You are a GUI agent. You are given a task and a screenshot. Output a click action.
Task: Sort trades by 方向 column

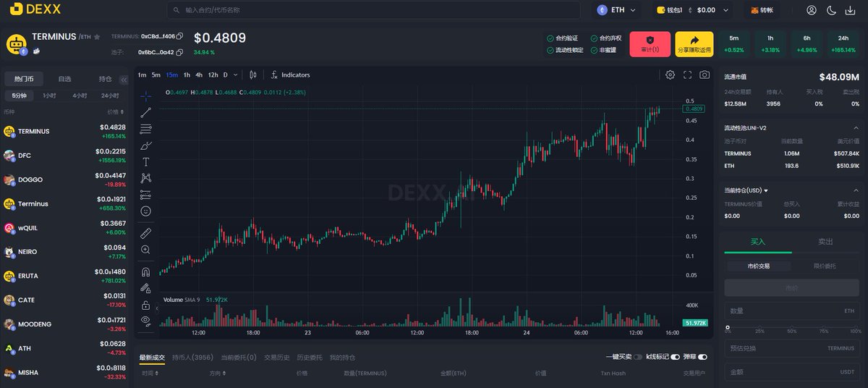pyautogui.click(x=217, y=374)
